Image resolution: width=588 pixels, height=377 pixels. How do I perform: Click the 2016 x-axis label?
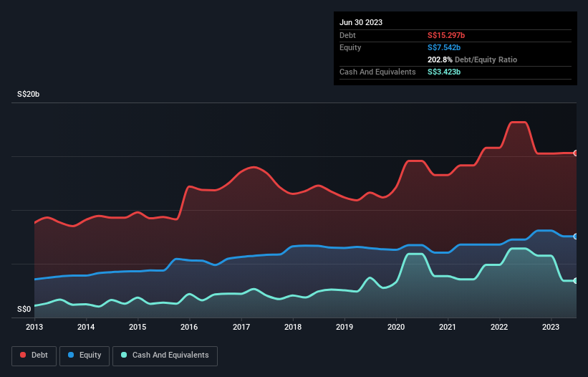(x=189, y=327)
